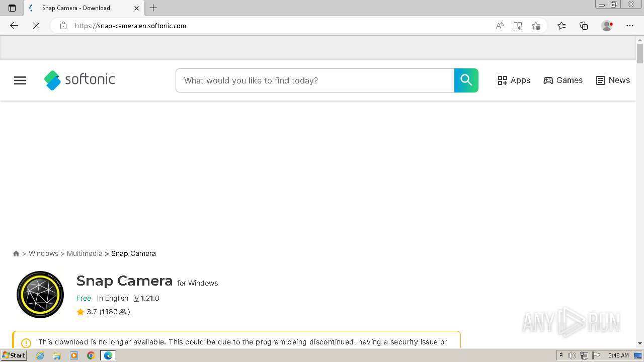Launch Chrome from the taskbar
The height and width of the screenshot is (362, 644).
[x=91, y=355]
